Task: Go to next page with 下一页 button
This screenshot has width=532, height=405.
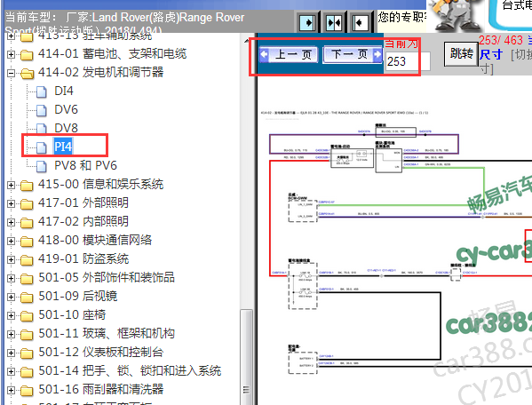Action: pyautogui.click(x=353, y=54)
